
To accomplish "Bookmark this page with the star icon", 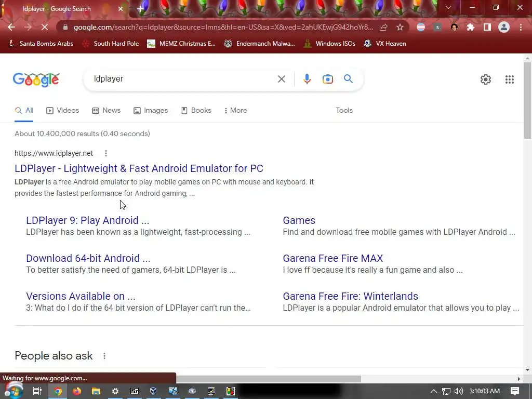I will pyautogui.click(x=400, y=27).
